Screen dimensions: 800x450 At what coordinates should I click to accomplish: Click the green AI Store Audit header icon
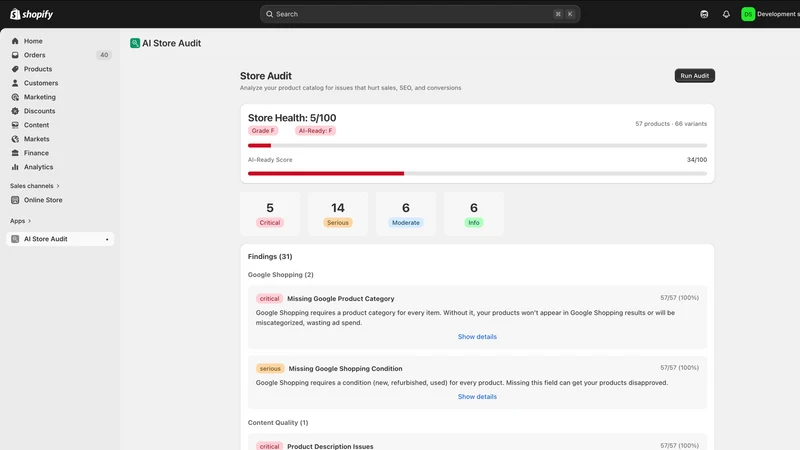click(x=135, y=43)
